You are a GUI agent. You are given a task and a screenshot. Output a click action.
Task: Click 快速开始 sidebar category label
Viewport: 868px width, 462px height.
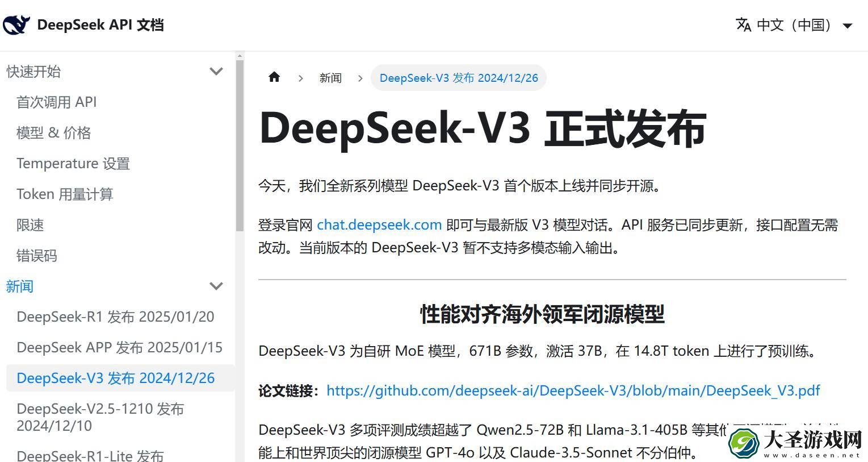33,72
